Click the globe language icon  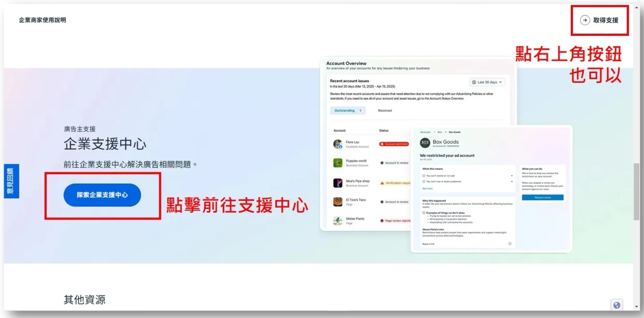pyautogui.click(x=617, y=306)
